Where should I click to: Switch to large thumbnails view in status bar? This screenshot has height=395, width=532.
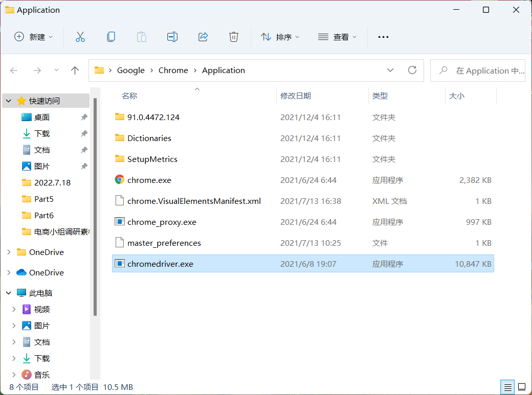click(522, 387)
